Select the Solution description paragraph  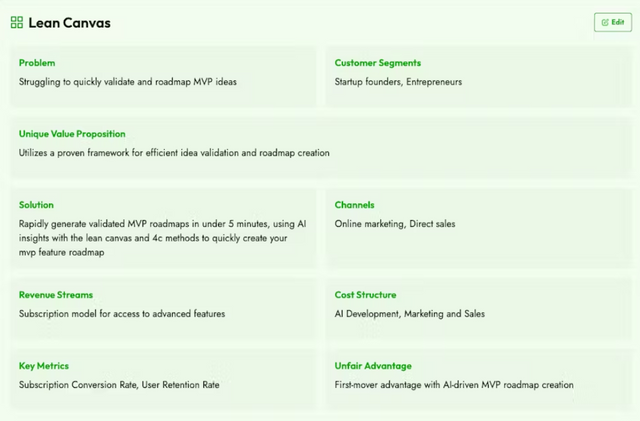tap(162, 238)
